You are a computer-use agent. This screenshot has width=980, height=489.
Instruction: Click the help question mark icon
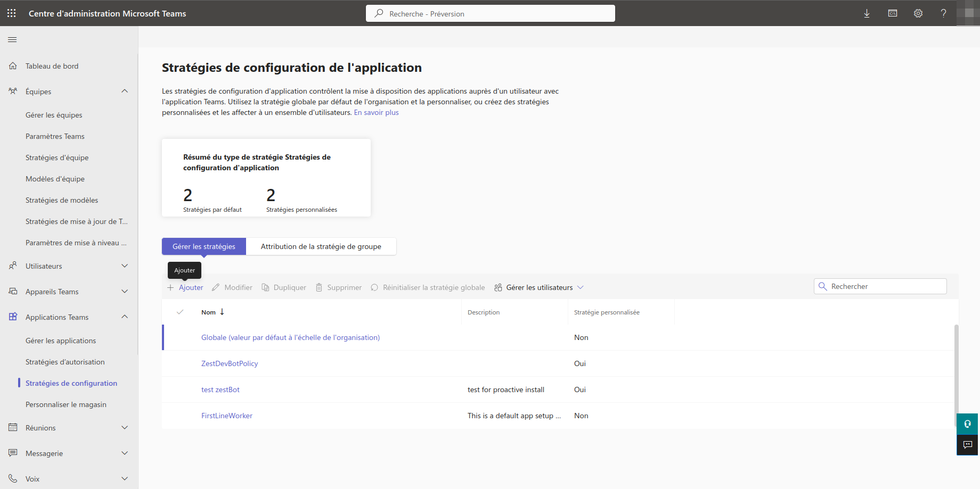943,13
